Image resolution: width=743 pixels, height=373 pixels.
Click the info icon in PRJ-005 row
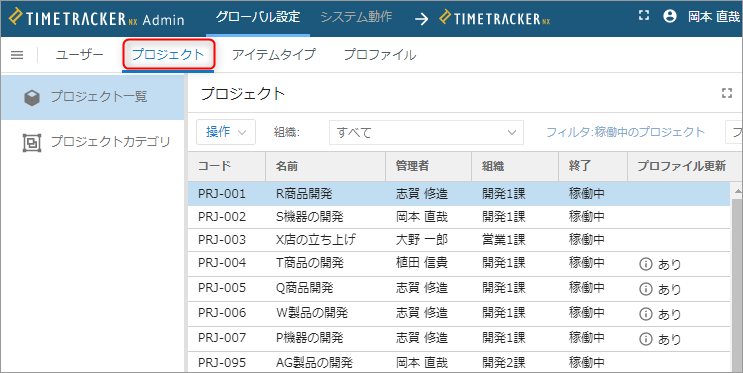[x=645, y=289]
